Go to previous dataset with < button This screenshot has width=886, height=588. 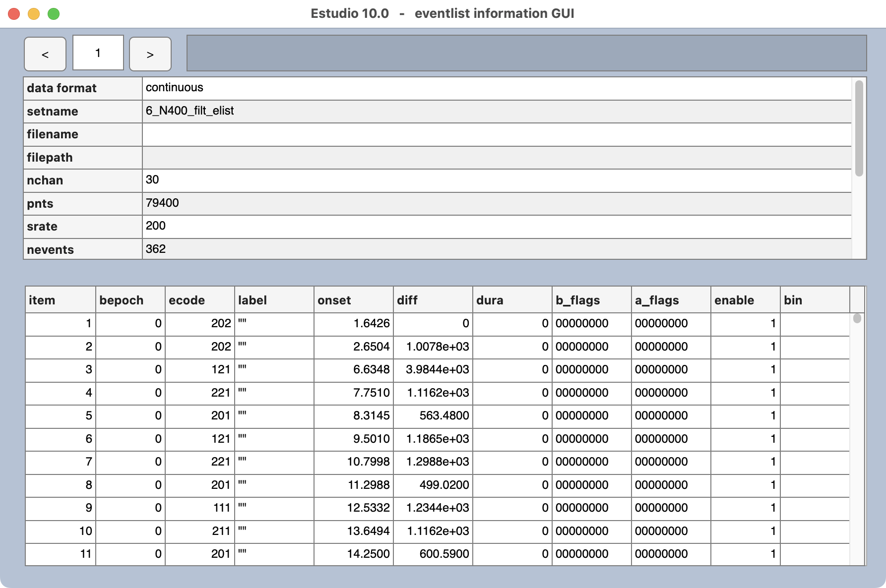coord(45,54)
